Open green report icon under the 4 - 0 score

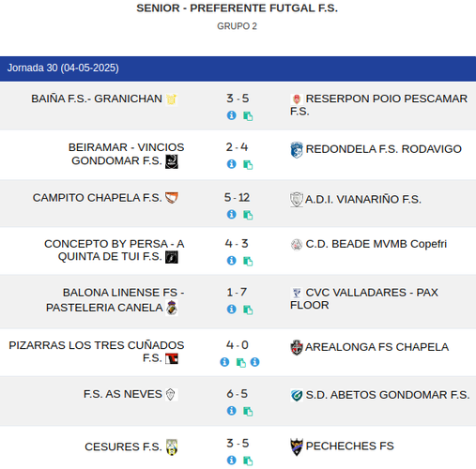click(240, 362)
